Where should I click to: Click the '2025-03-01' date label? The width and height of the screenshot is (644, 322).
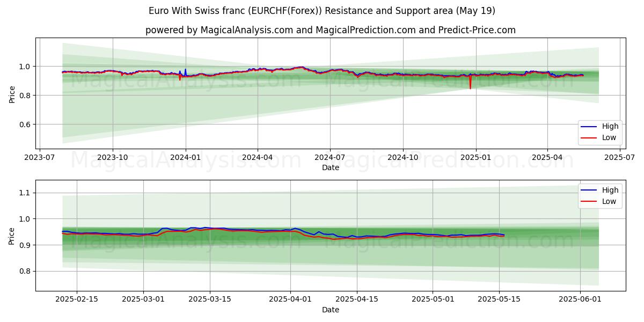[x=143, y=300]
